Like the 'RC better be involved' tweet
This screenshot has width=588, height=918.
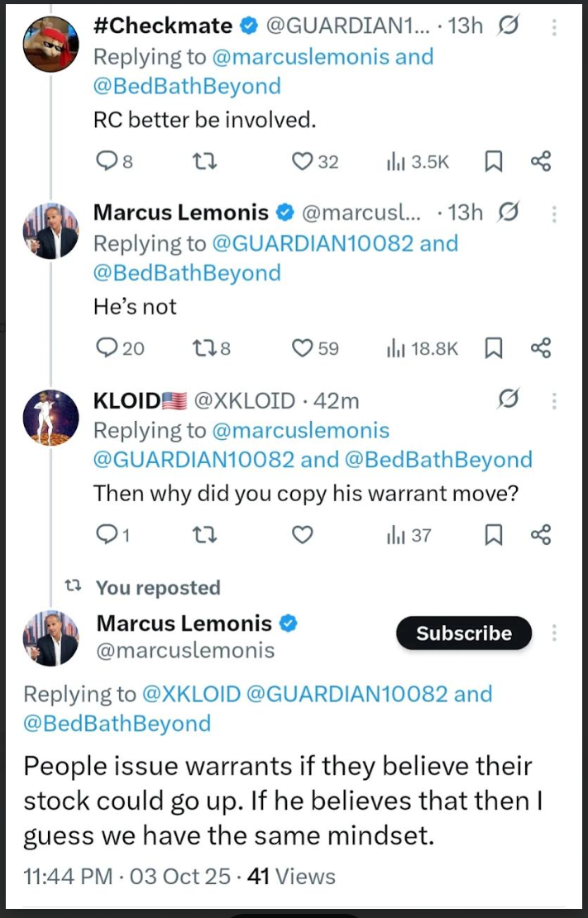[x=302, y=162]
